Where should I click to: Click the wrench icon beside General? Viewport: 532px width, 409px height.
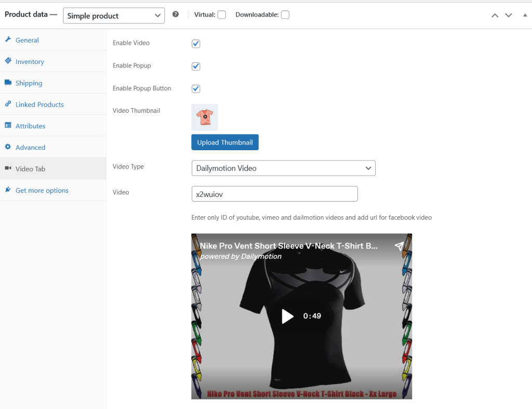8,40
